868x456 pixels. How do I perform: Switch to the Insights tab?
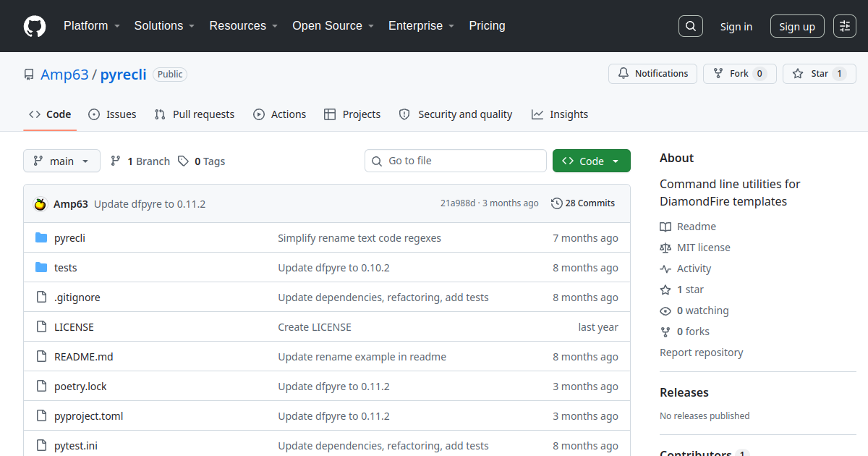[x=560, y=114]
